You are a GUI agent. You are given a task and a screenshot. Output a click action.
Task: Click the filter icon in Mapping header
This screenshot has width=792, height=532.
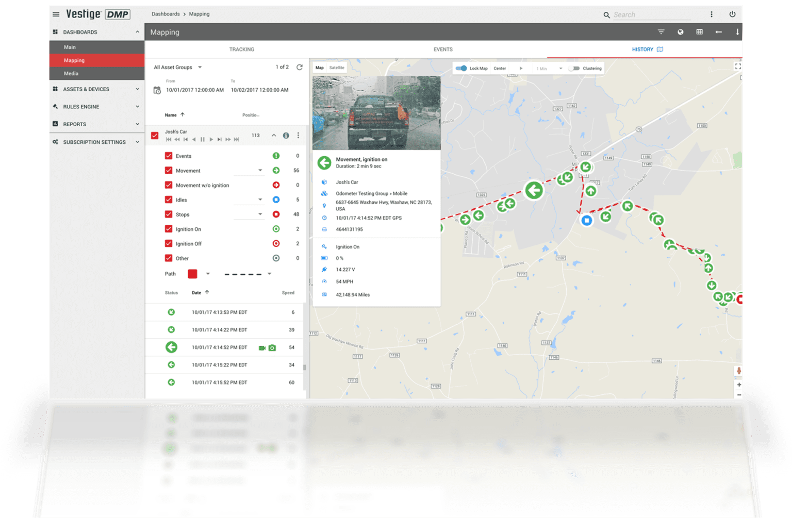pyautogui.click(x=661, y=32)
